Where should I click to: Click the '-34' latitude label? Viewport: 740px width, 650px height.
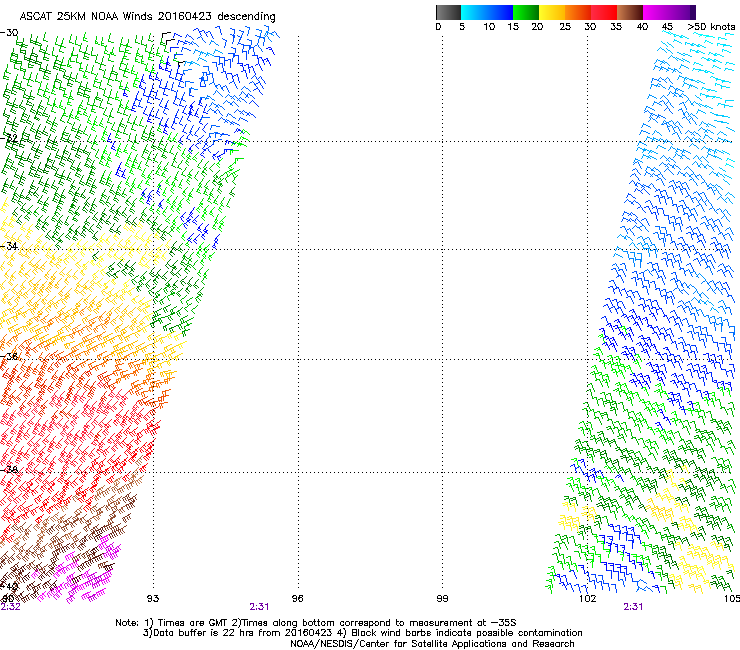9,246
